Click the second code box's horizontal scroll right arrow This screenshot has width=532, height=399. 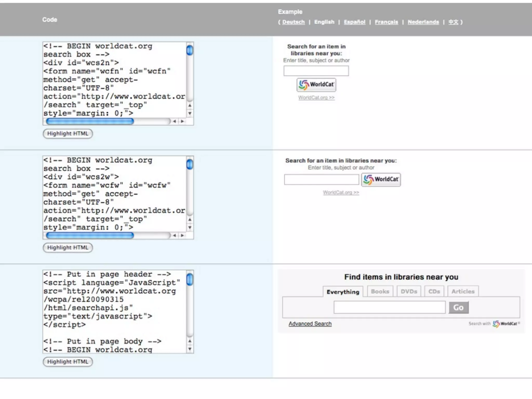pyautogui.click(x=182, y=235)
